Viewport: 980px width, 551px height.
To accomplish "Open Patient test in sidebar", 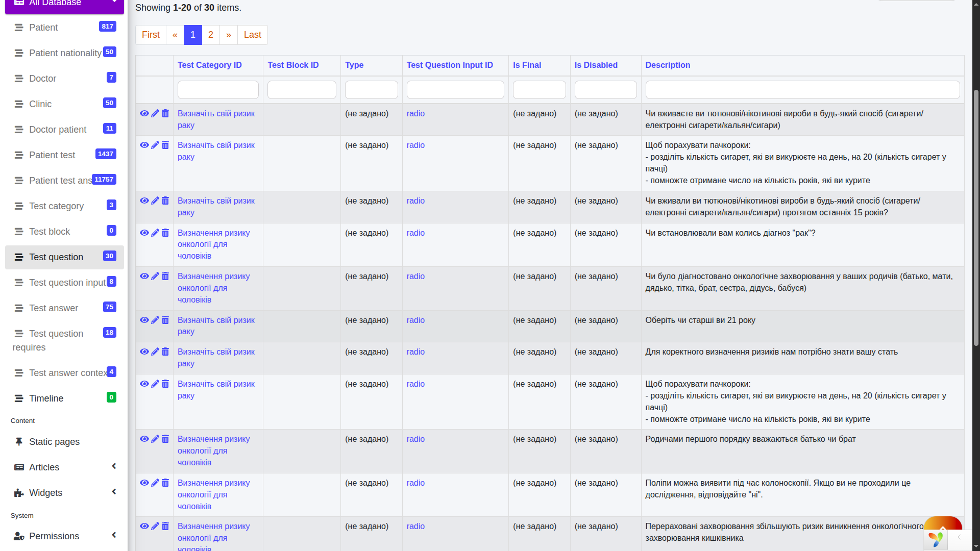I will click(x=52, y=155).
